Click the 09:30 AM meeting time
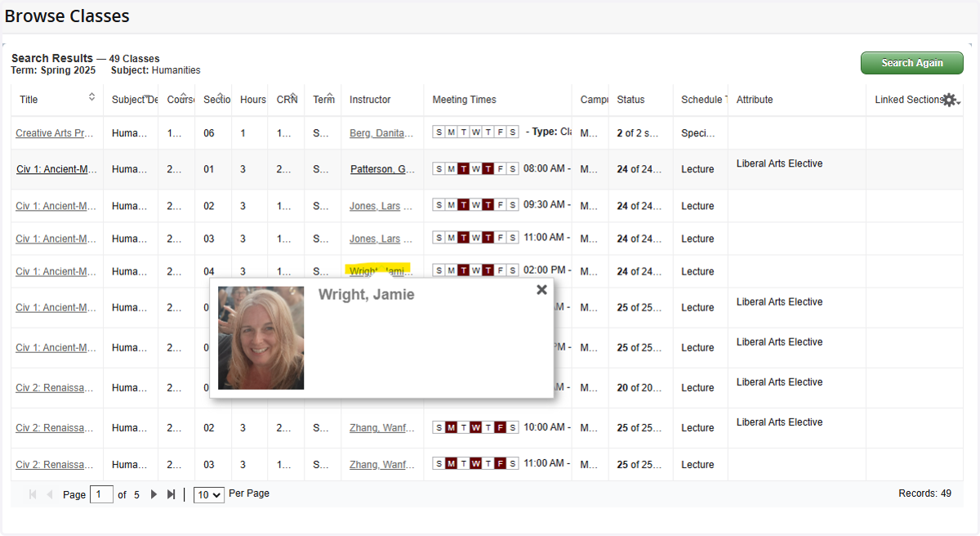The image size is (980, 536). click(546, 205)
